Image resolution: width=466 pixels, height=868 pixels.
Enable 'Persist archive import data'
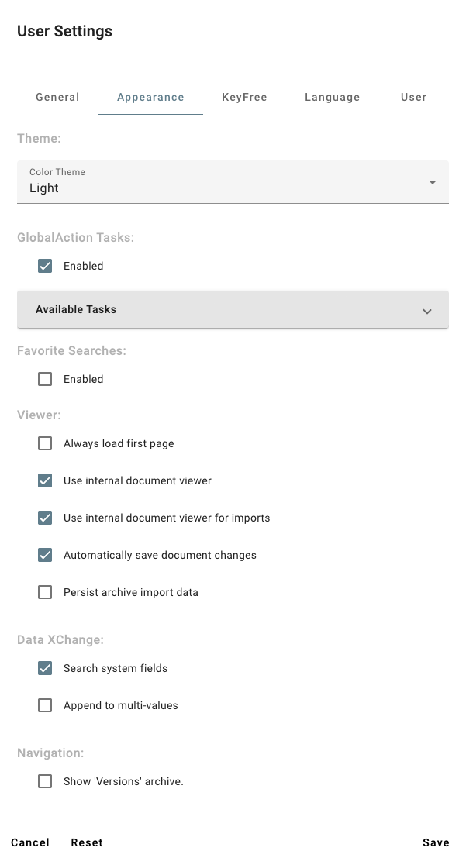point(45,592)
